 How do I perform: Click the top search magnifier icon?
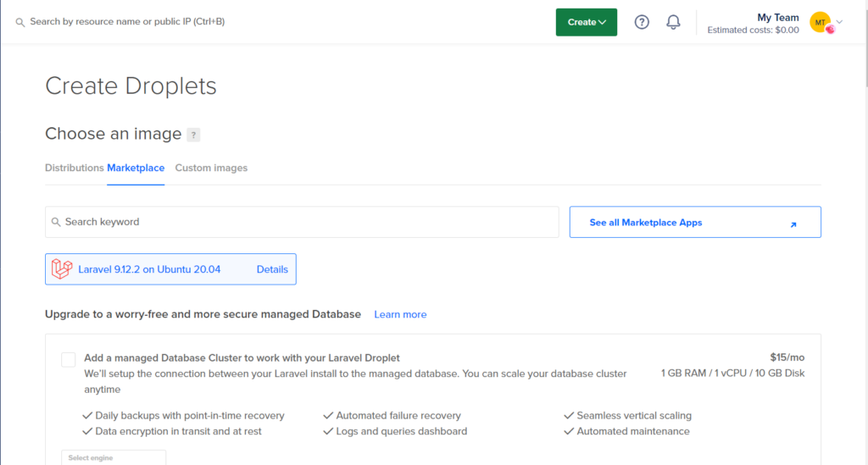click(x=20, y=22)
